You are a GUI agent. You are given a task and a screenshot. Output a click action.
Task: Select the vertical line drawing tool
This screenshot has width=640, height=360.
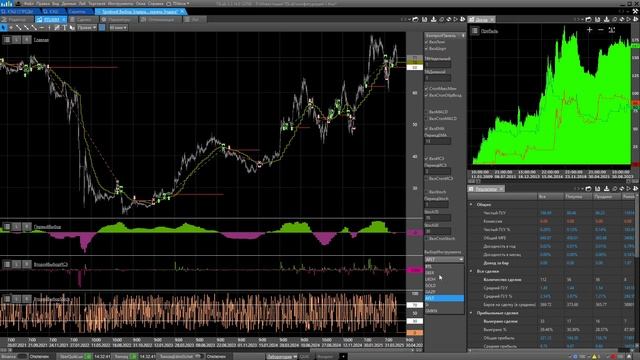[49, 27]
